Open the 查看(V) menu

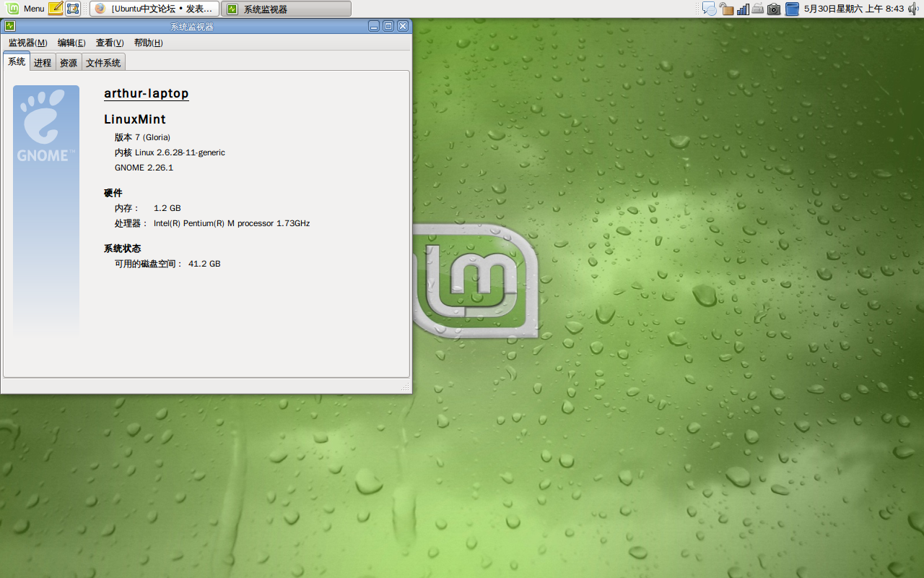pos(110,43)
